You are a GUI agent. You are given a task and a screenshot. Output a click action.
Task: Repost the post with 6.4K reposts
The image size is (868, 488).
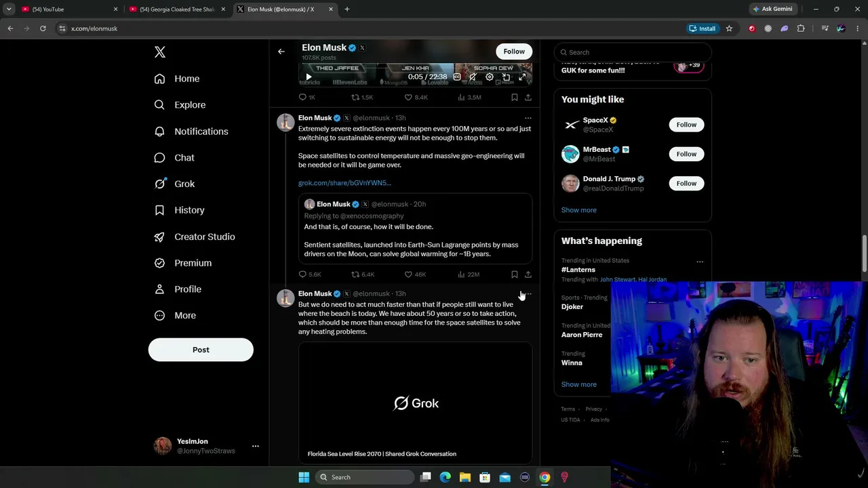pyautogui.click(x=363, y=274)
